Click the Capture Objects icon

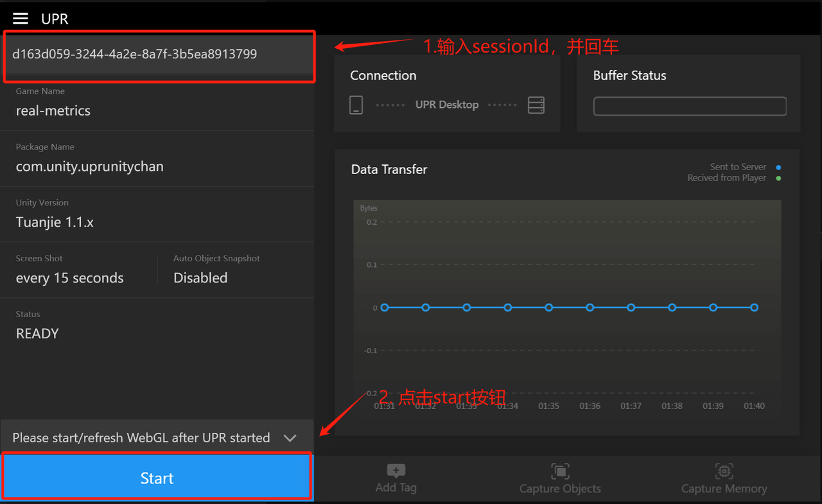click(560, 471)
